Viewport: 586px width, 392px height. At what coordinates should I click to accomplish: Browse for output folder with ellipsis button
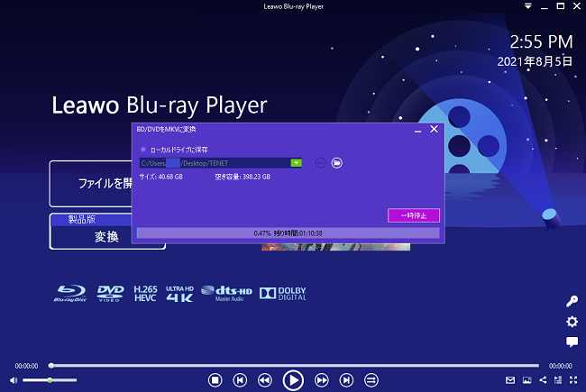click(320, 163)
